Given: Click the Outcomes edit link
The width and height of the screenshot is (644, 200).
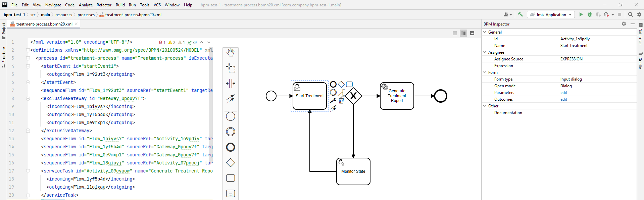Looking at the screenshot, I should coord(564,99).
